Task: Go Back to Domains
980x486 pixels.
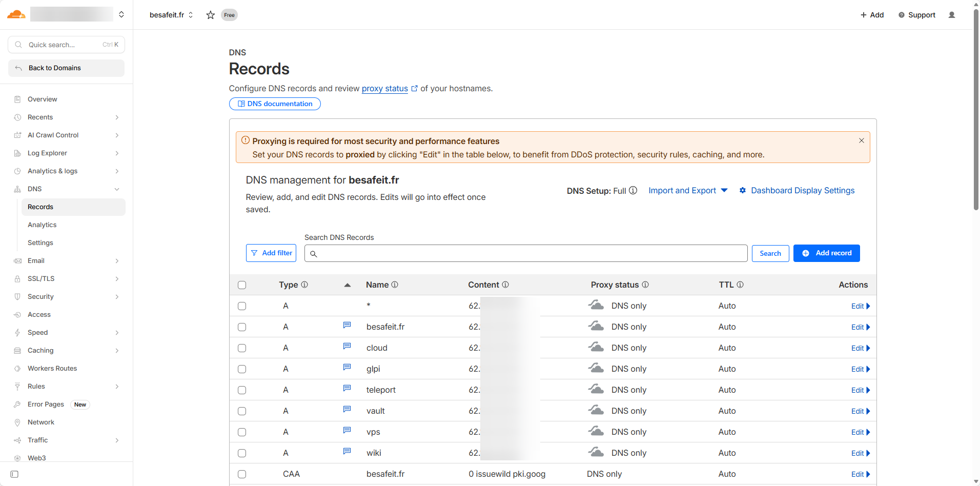Action: 67,68
